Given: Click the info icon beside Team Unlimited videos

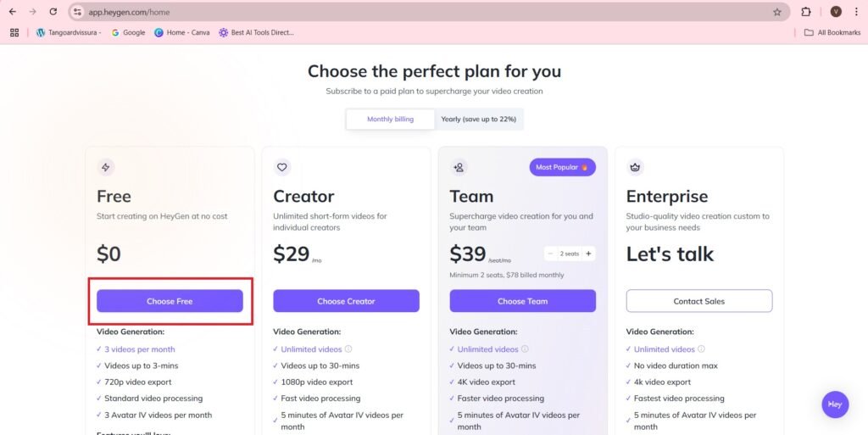Looking at the screenshot, I should click(x=525, y=349).
